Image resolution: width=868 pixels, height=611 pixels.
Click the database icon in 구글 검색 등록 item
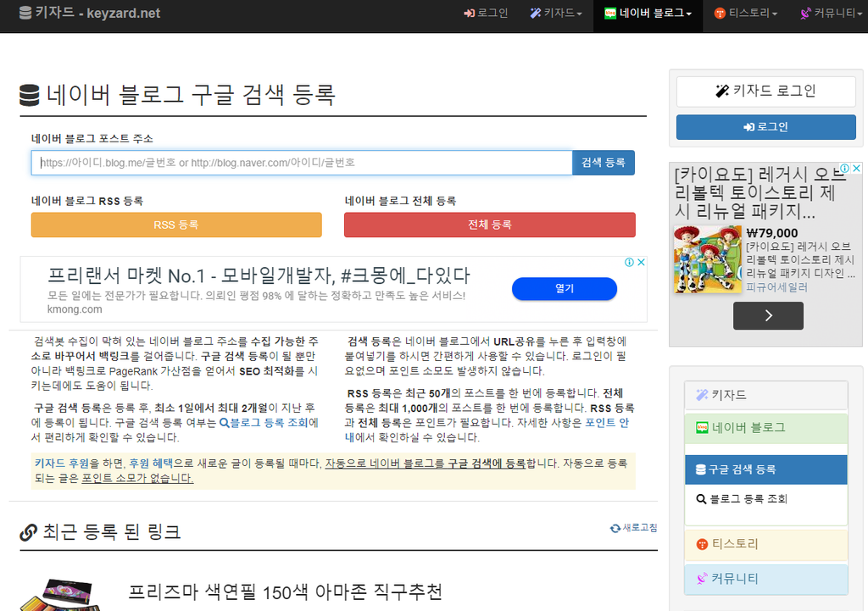point(701,469)
